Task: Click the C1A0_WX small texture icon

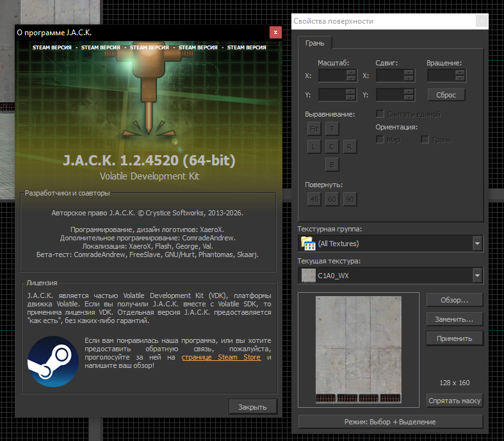Action: click(309, 276)
